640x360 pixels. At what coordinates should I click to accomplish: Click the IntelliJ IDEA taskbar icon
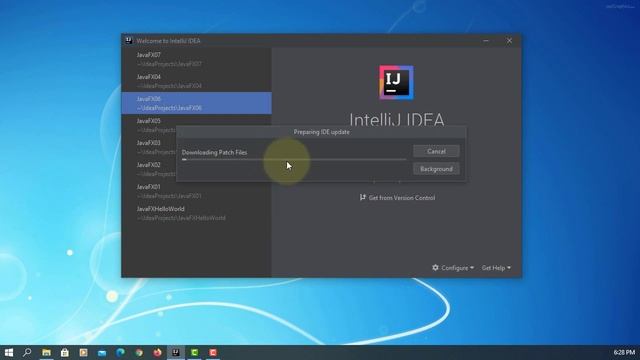pos(176,352)
